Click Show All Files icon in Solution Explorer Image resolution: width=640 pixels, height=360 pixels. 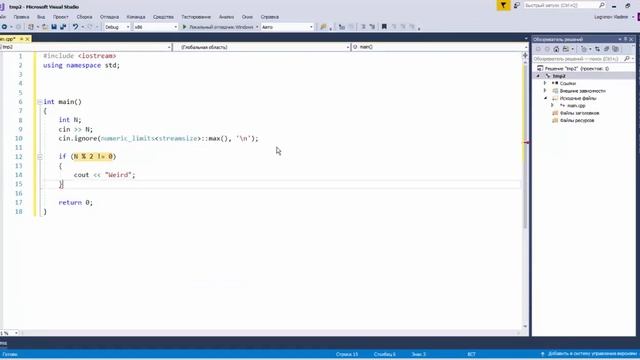pyautogui.click(x=616, y=49)
